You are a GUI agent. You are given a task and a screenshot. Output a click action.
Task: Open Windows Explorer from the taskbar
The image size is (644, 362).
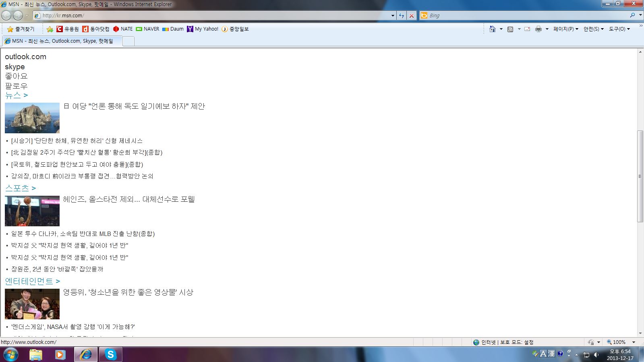[35, 354]
